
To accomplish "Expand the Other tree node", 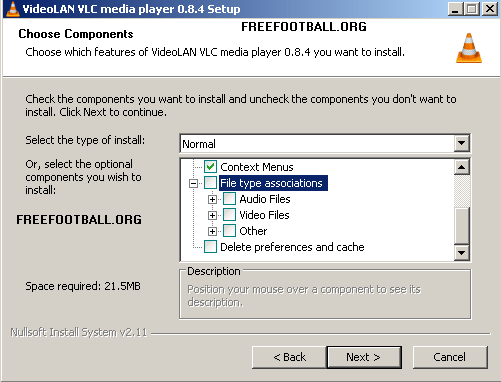I will click(212, 231).
